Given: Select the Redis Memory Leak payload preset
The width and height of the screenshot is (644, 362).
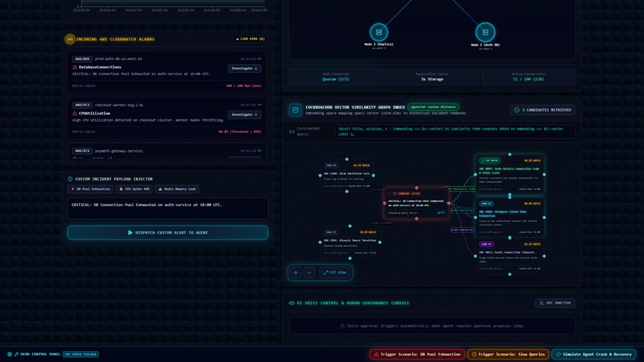Looking at the screenshot, I should pyautogui.click(x=177, y=189).
